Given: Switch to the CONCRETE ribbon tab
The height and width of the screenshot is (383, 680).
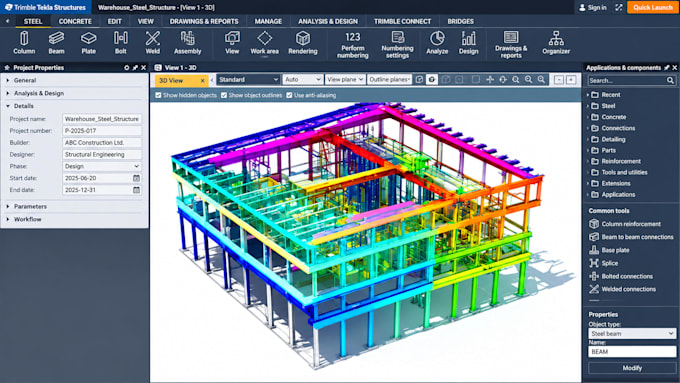Looking at the screenshot, I should [x=75, y=21].
